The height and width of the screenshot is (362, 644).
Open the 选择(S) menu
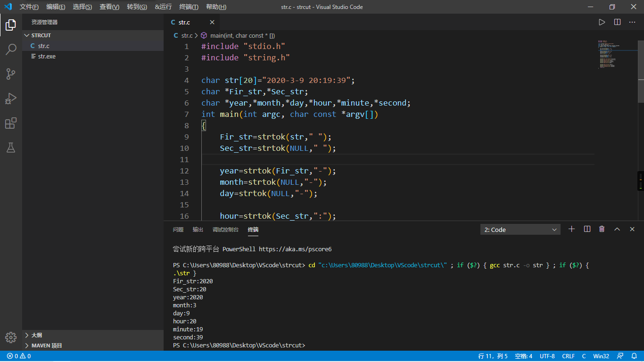click(83, 7)
